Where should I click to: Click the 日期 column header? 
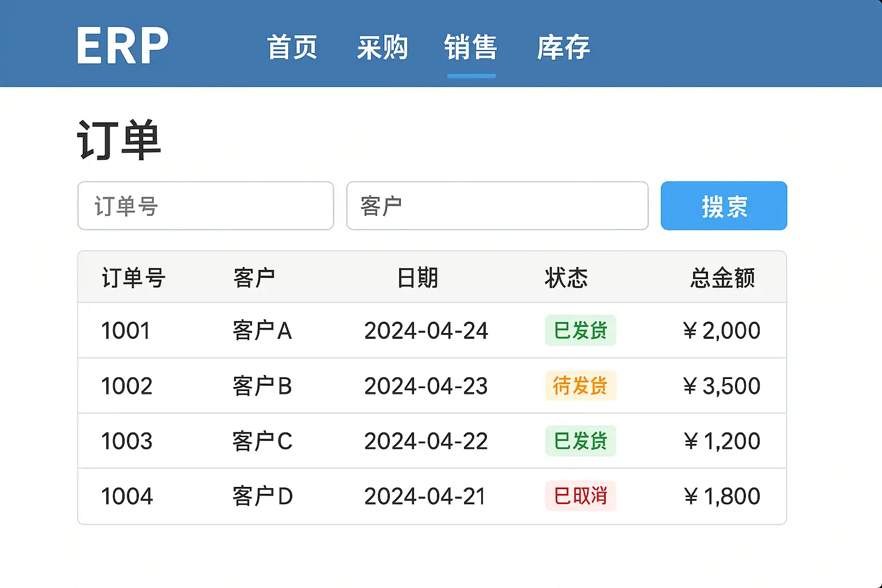pos(417,278)
